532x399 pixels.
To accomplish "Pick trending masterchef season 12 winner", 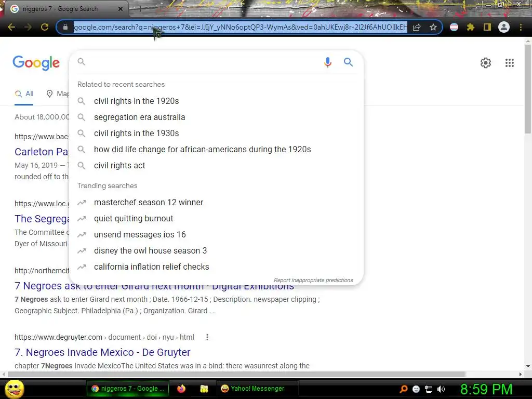I will point(216,203).
